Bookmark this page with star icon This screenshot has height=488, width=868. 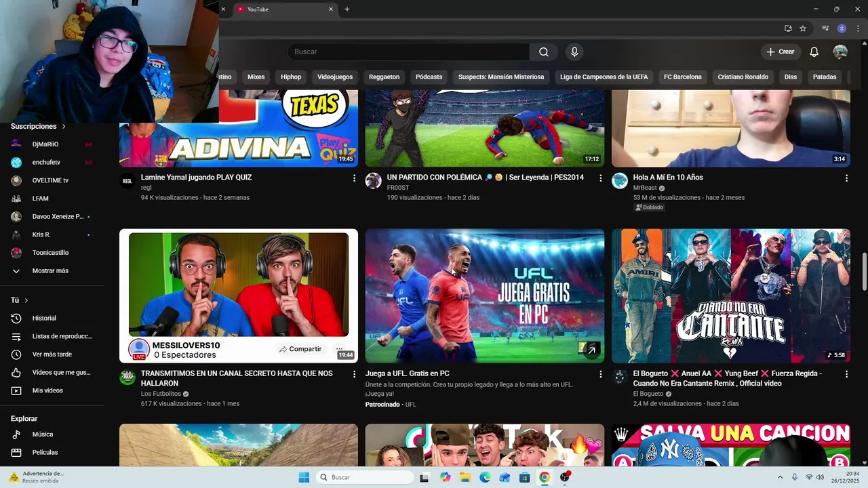[803, 28]
